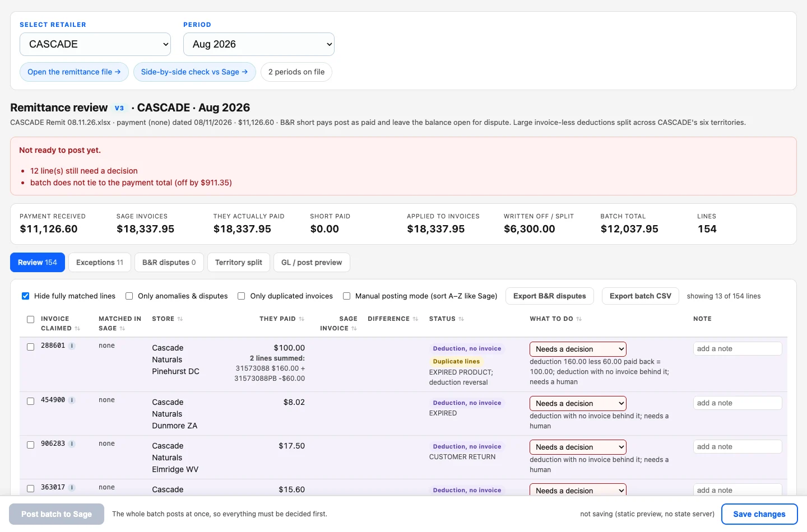The height and width of the screenshot is (532, 807).
Task: Switch to the Review 154 tab
Action: pos(38,263)
